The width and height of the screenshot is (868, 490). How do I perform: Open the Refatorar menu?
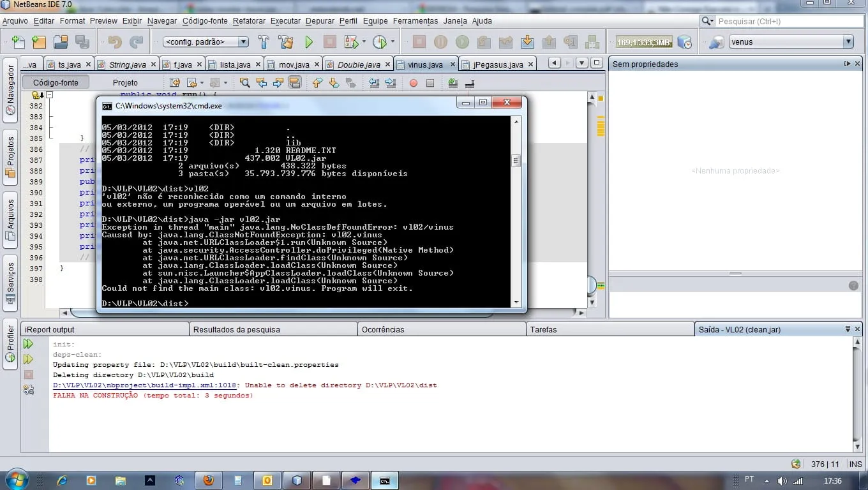(x=249, y=21)
